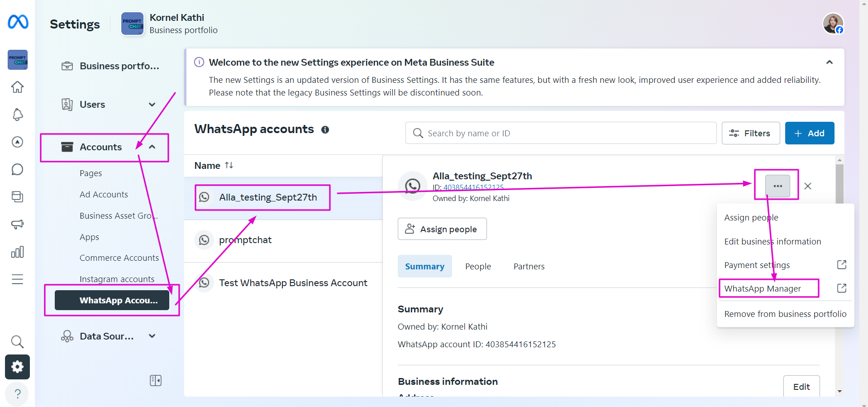Select WhatsApp Manager from the menu
This screenshot has width=868, height=407.
pos(763,288)
